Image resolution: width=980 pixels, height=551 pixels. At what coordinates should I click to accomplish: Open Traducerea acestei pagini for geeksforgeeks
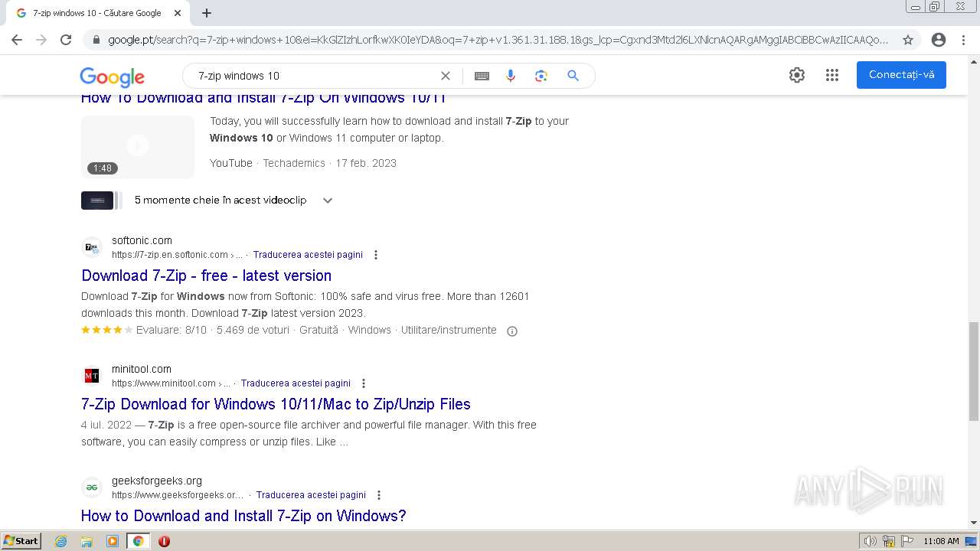tap(311, 495)
